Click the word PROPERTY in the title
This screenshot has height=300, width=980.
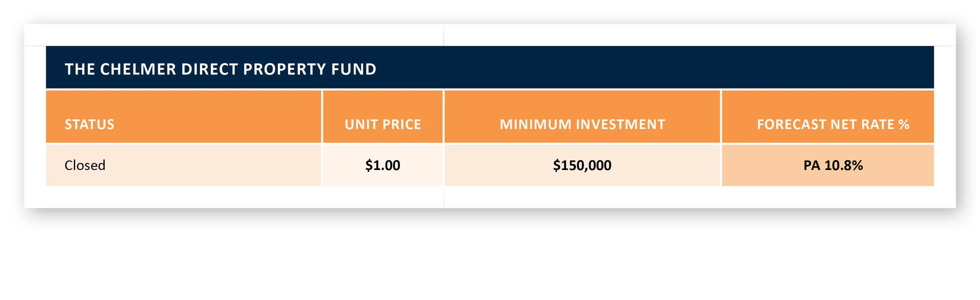pyautogui.click(x=284, y=69)
